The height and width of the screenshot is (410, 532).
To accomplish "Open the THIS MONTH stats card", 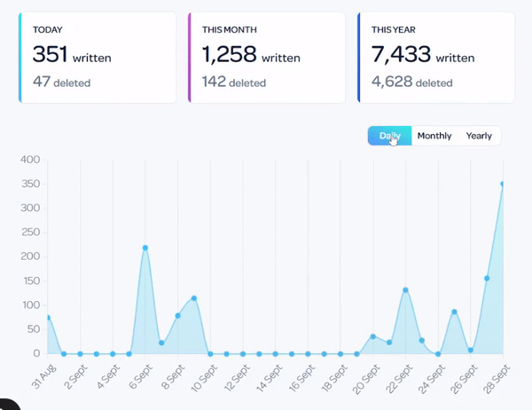I will pyautogui.click(x=267, y=58).
